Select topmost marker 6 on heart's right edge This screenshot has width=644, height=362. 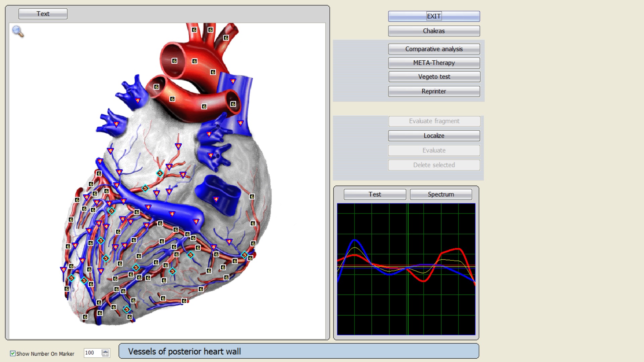(x=252, y=196)
